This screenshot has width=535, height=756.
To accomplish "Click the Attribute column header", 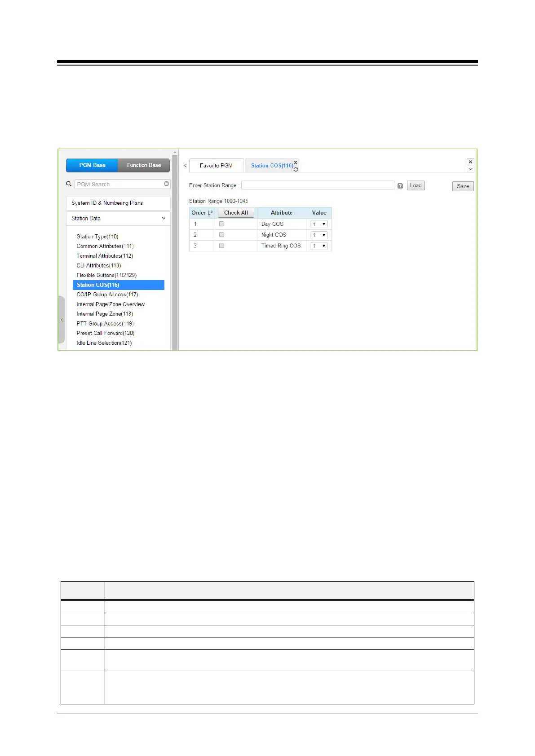I will click(282, 213).
